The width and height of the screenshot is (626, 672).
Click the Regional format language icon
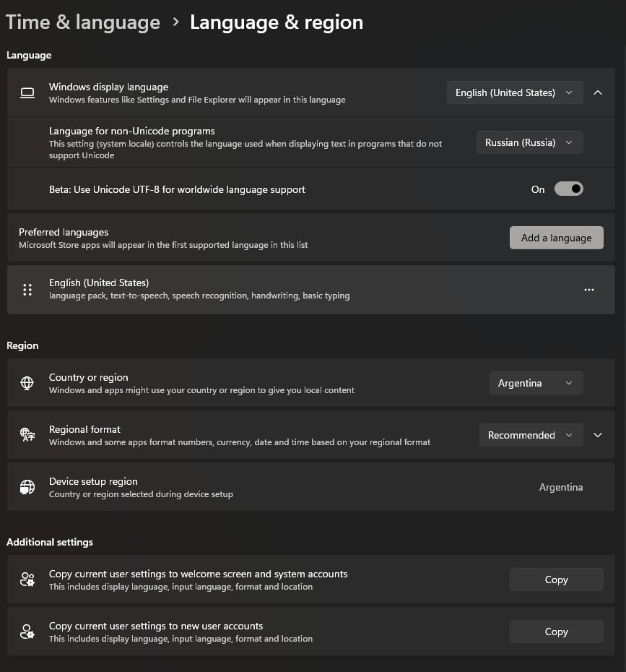[x=27, y=435]
